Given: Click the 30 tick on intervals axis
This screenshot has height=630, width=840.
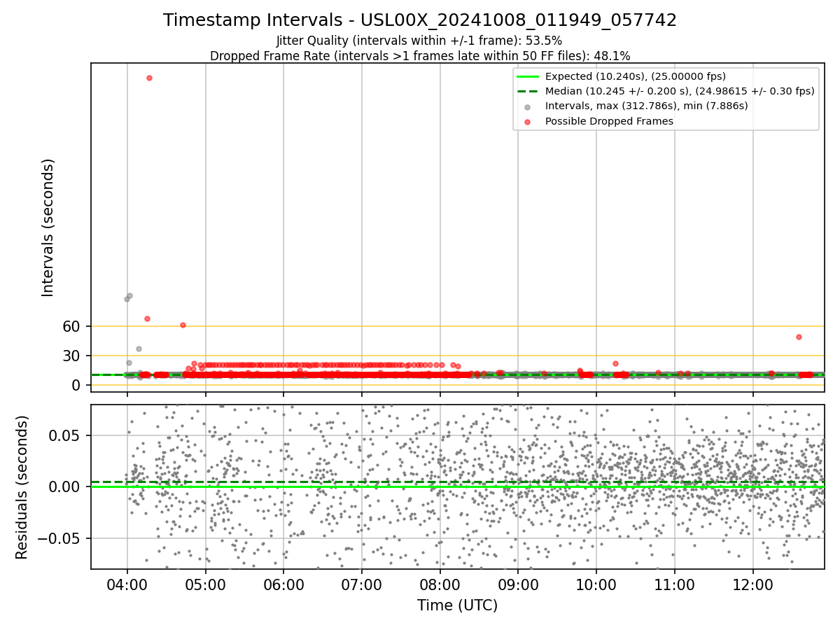Looking at the screenshot, I should tap(73, 356).
